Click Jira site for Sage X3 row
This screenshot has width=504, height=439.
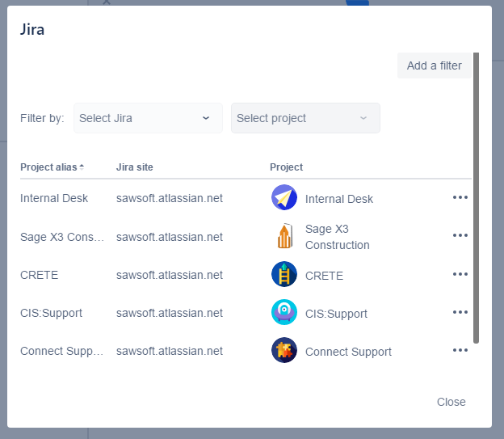170,237
